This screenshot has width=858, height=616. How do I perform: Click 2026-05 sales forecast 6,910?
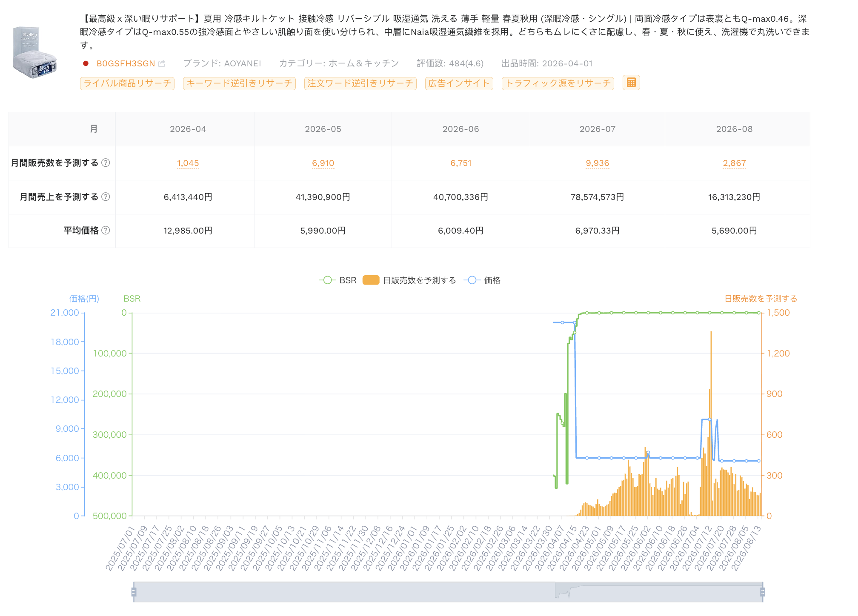(x=323, y=163)
